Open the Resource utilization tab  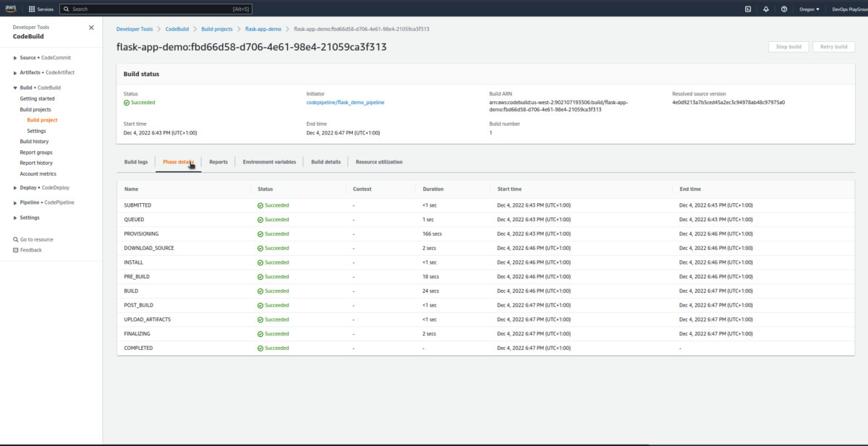coord(379,162)
